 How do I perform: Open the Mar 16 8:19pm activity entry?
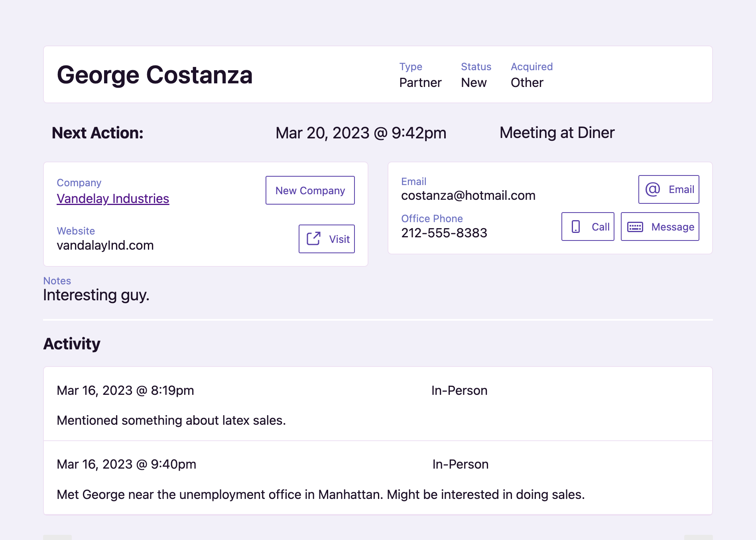[125, 390]
